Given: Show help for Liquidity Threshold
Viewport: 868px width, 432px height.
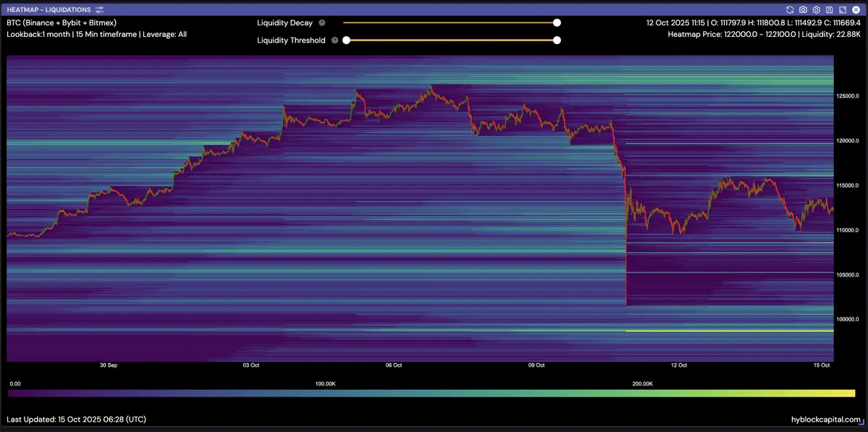Looking at the screenshot, I should [x=335, y=41].
